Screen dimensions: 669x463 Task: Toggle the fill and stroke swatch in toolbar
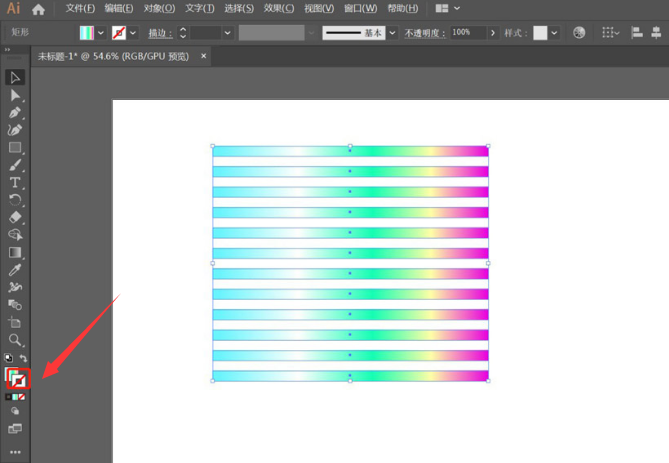(17, 378)
